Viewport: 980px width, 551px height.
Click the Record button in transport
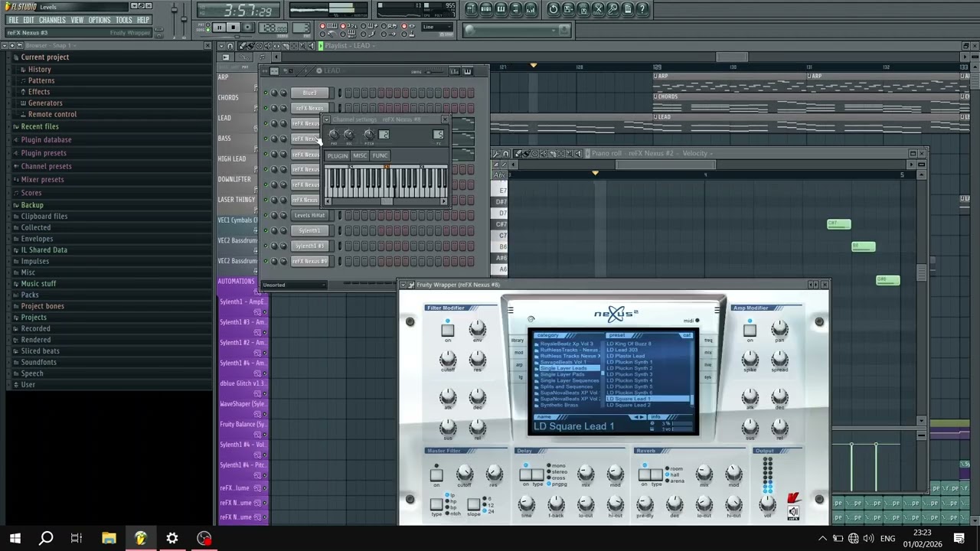(249, 28)
